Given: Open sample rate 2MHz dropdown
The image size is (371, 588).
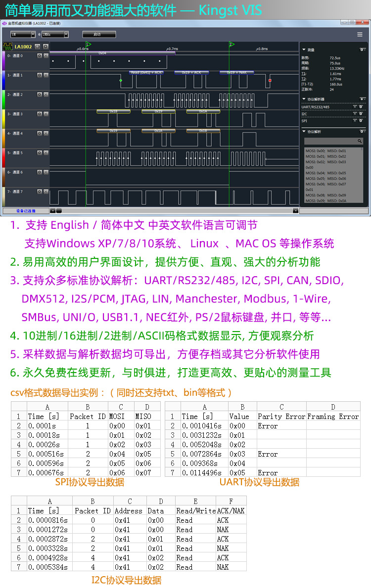Looking at the screenshot, I should click(x=66, y=35).
